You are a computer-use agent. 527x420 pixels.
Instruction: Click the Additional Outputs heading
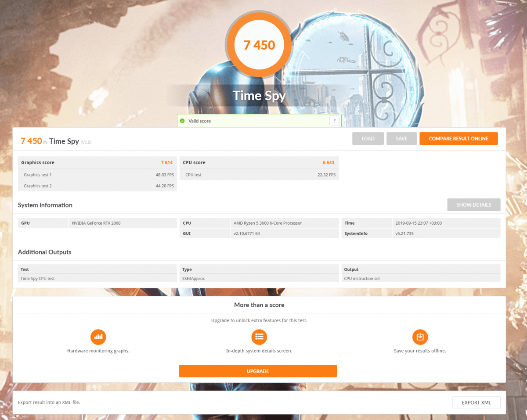click(45, 252)
